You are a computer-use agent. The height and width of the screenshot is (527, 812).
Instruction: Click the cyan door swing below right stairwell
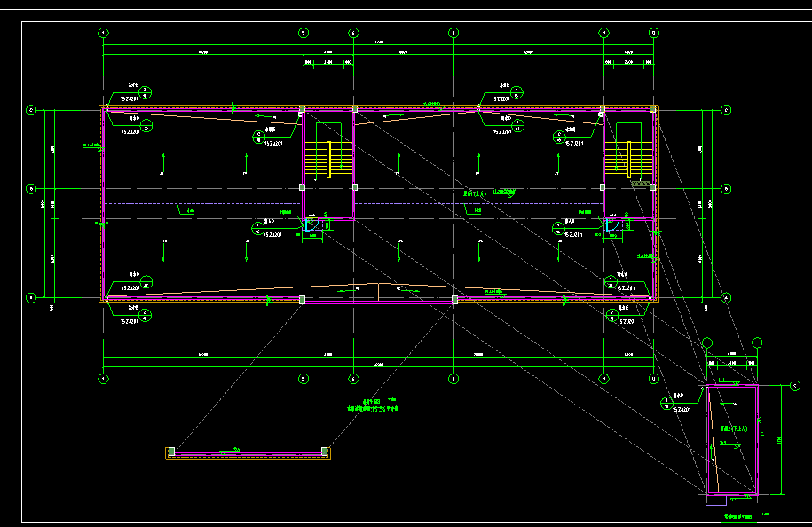611,226
